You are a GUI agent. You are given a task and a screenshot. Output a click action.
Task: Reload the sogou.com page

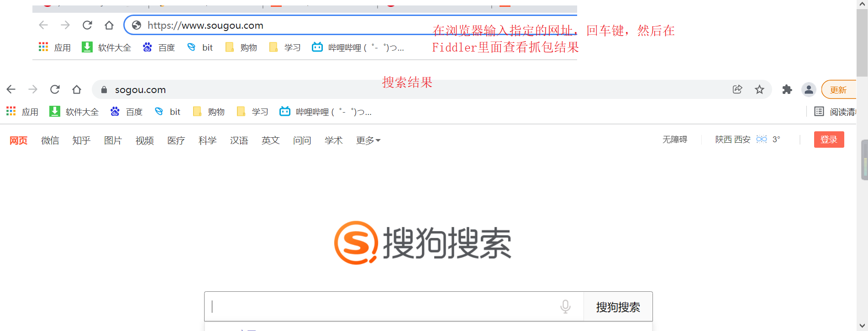coord(55,89)
